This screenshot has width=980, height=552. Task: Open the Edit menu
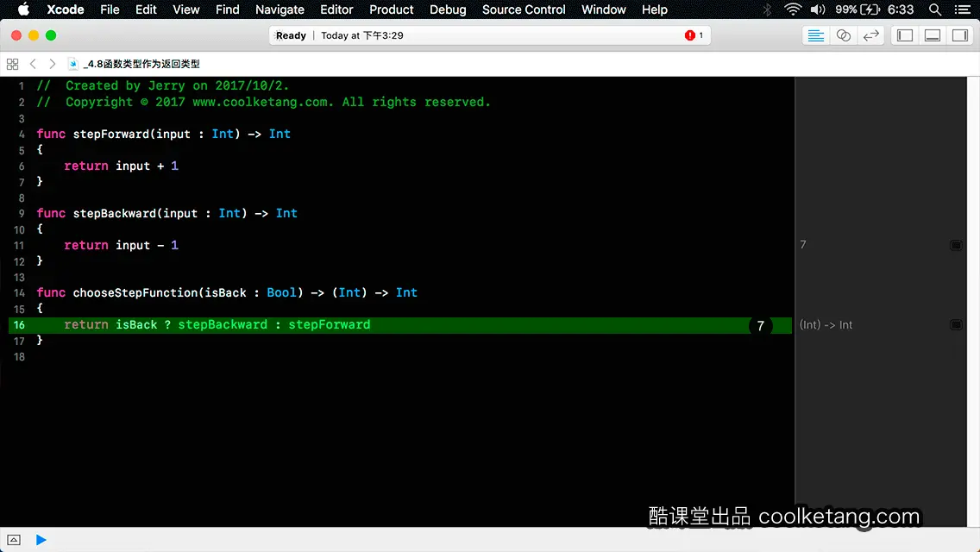tap(147, 9)
